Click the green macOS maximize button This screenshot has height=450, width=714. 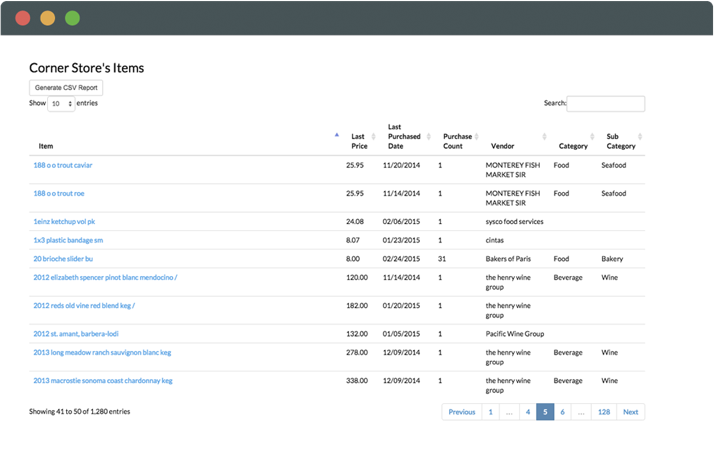tap(72, 18)
